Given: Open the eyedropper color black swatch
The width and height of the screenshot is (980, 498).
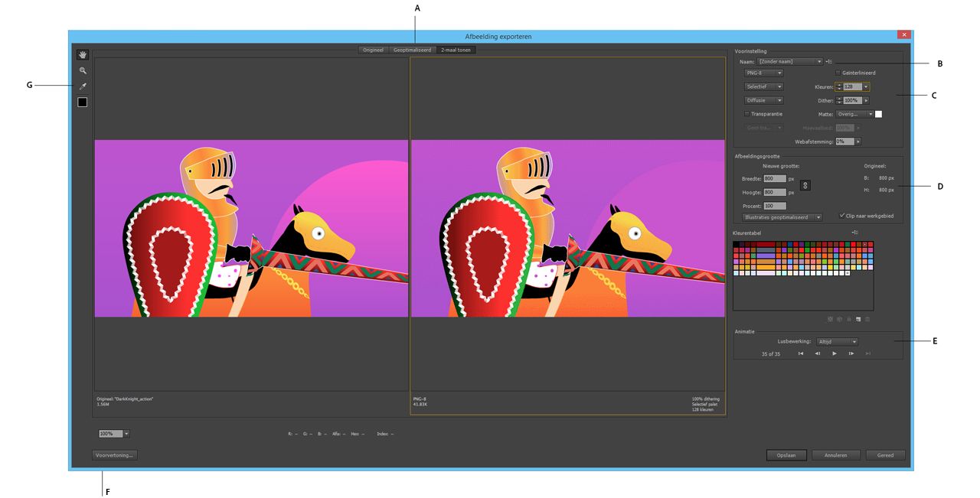Looking at the screenshot, I should [x=82, y=102].
